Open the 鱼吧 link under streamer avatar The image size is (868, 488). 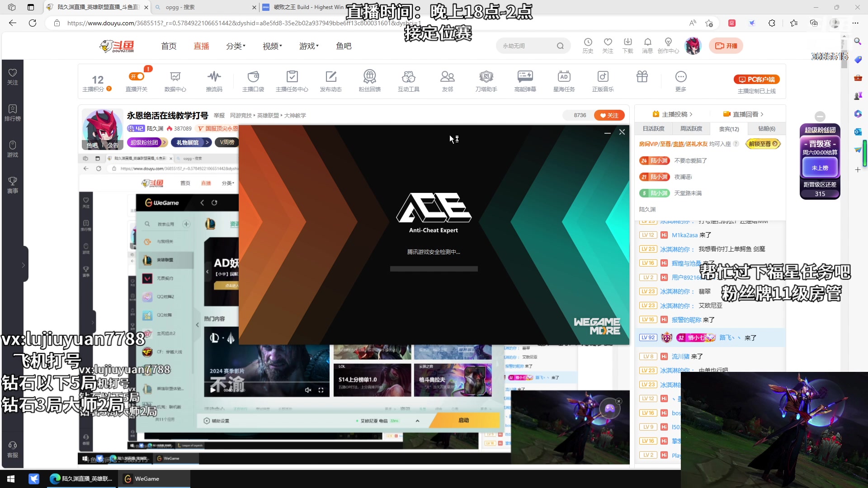click(x=92, y=145)
